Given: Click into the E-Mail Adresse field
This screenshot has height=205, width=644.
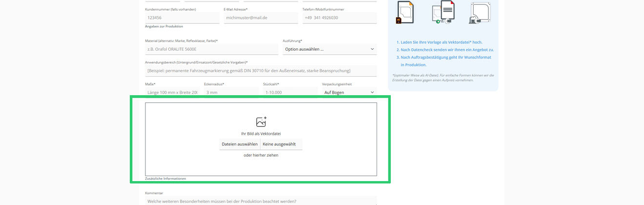Looking at the screenshot, I should click(261, 18).
